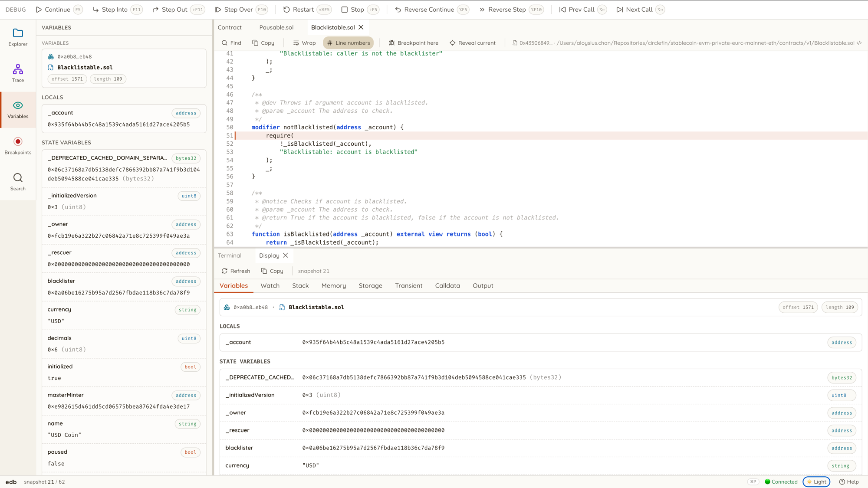This screenshot has width=868, height=488.
Task: Open the Transient tab
Action: [408, 286]
